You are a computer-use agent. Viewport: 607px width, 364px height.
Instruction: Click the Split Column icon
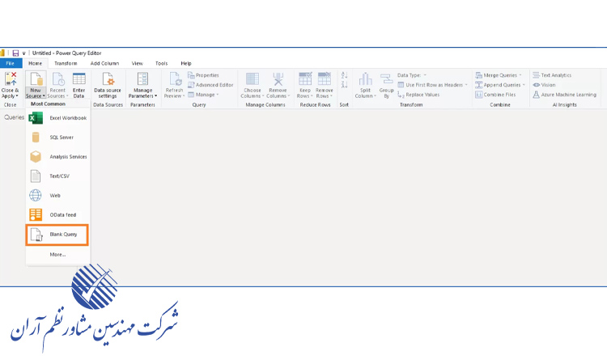(x=365, y=78)
